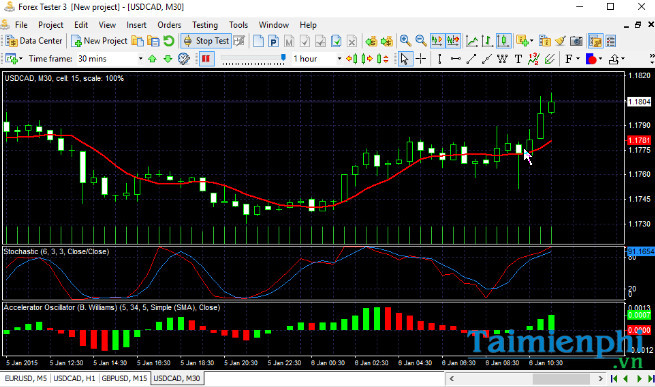Viewport: 655px width, 387px height.
Task: Click the green down arrow timeframe button
Action: [x=168, y=59]
